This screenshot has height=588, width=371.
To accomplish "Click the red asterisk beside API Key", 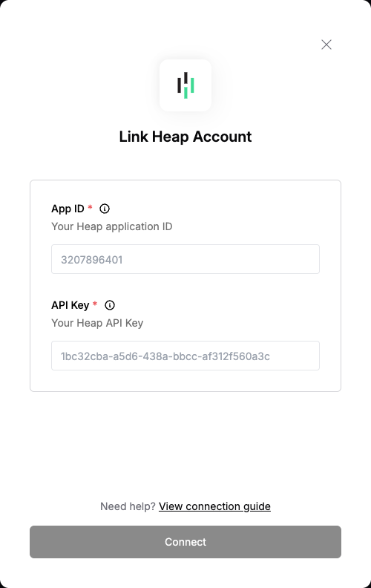I will (95, 304).
